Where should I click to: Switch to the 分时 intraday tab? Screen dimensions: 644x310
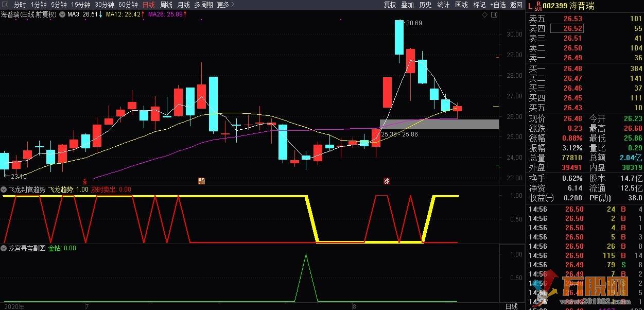pyautogui.click(x=20, y=5)
